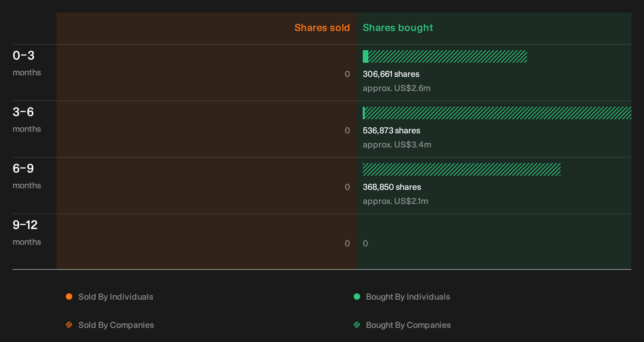This screenshot has height=342, width=644.
Task: Click the striped Bought By Companies legend icon
Action: [x=357, y=325]
